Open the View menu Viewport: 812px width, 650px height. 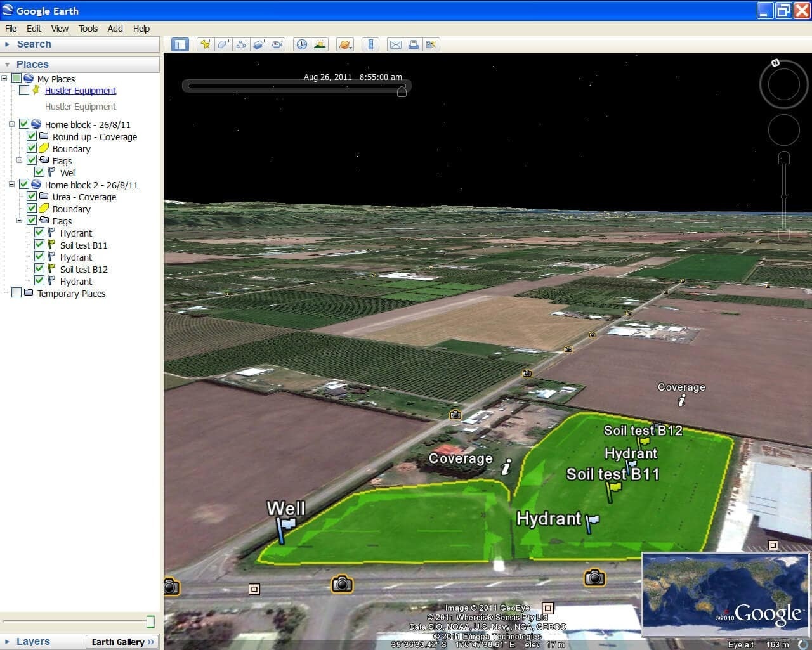pyautogui.click(x=60, y=29)
